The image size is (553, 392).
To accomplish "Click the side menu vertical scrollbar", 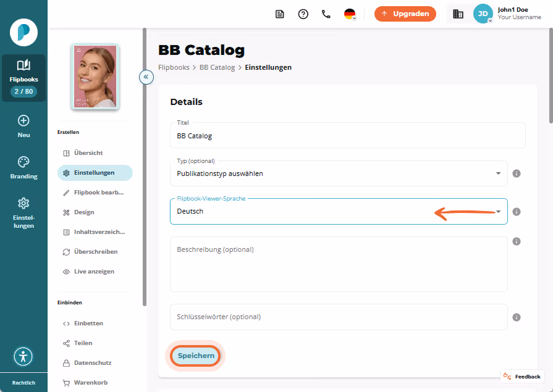I will pos(144,167).
